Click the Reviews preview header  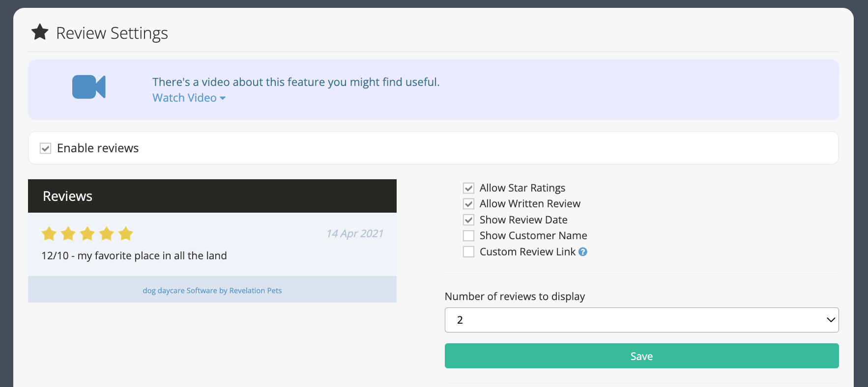[x=212, y=196]
